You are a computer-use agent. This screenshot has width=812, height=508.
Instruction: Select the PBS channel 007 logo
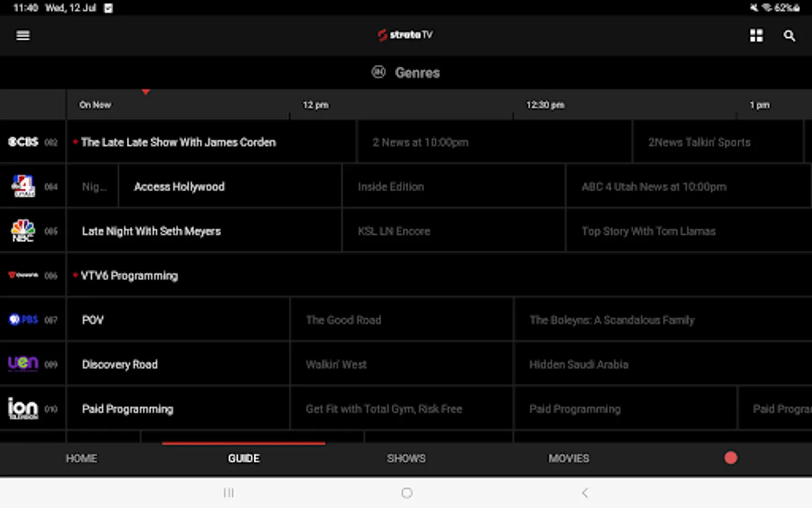coord(23,319)
